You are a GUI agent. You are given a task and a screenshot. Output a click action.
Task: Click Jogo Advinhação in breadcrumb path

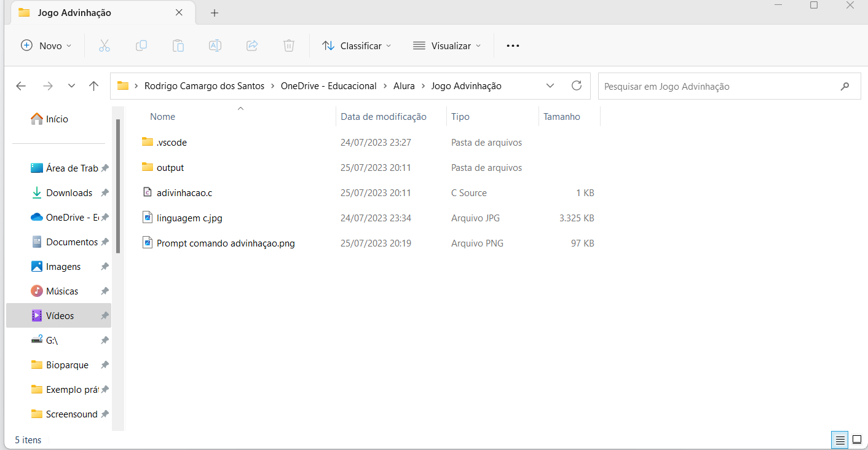click(x=467, y=86)
